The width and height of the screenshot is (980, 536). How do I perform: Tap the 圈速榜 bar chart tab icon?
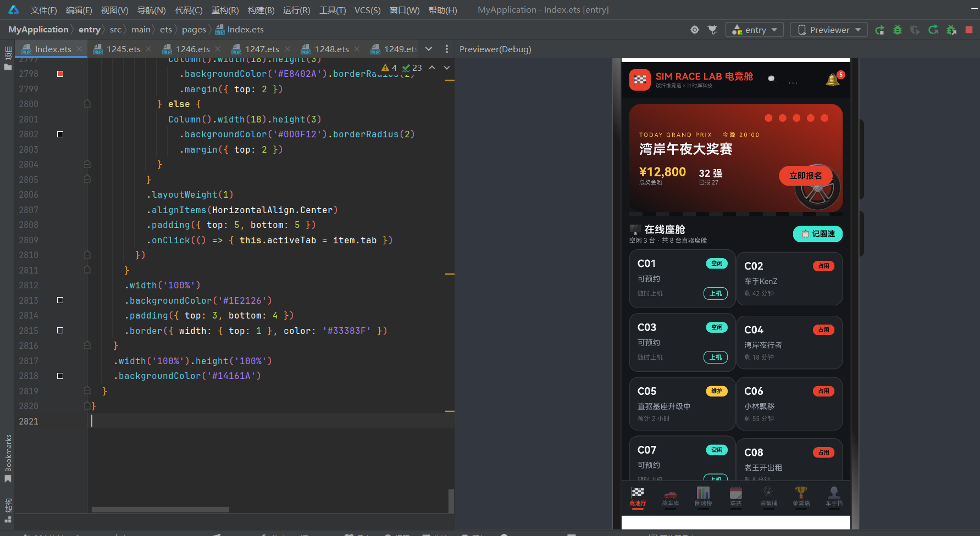pos(703,493)
